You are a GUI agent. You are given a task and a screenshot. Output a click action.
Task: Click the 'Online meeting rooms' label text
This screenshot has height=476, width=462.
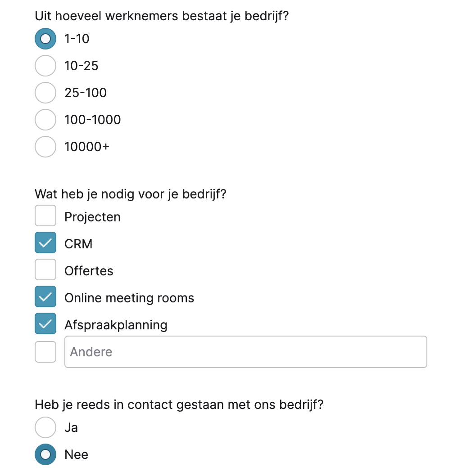[129, 298]
